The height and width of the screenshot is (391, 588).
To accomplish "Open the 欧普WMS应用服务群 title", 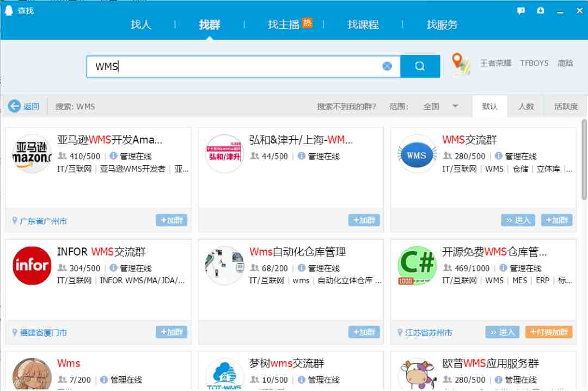I will pos(491,363).
